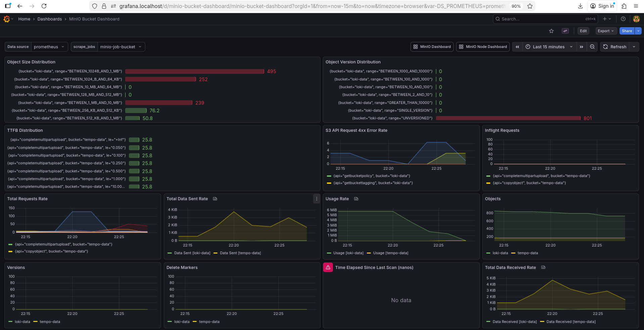Go to the Dashboards breadcrumb
The image size is (644, 330).
click(x=50, y=19)
